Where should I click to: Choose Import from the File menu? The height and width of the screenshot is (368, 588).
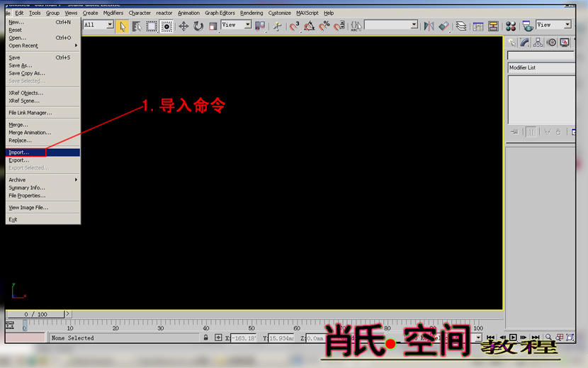pyautogui.click(x=43, y=152)
